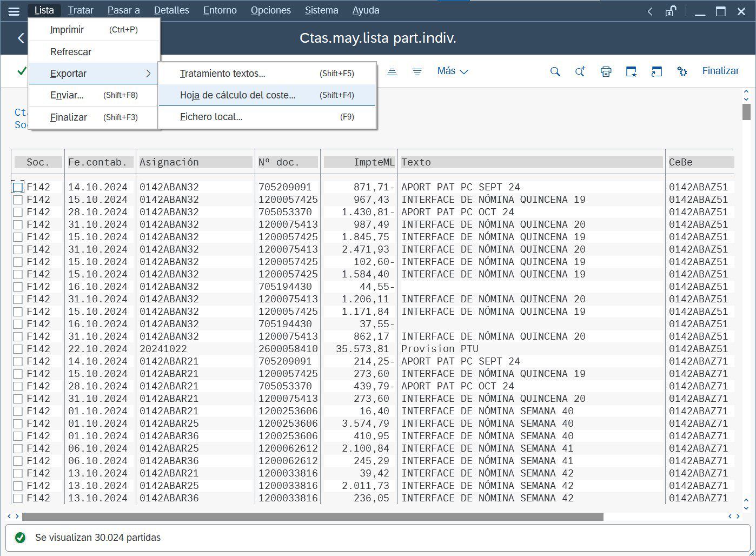The height and width of the screenshot is (556, 756).
Task: Click the ImpteML column header
Action: [360, 162]
